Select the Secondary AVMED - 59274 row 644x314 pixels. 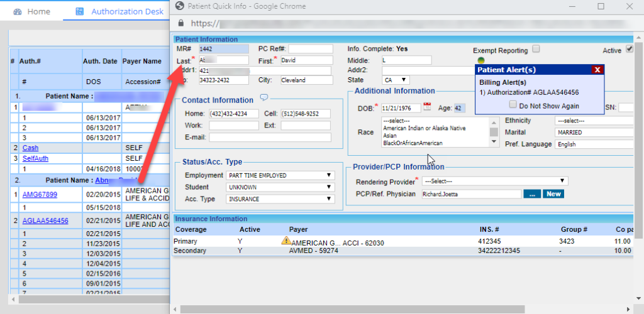point(402,251)
